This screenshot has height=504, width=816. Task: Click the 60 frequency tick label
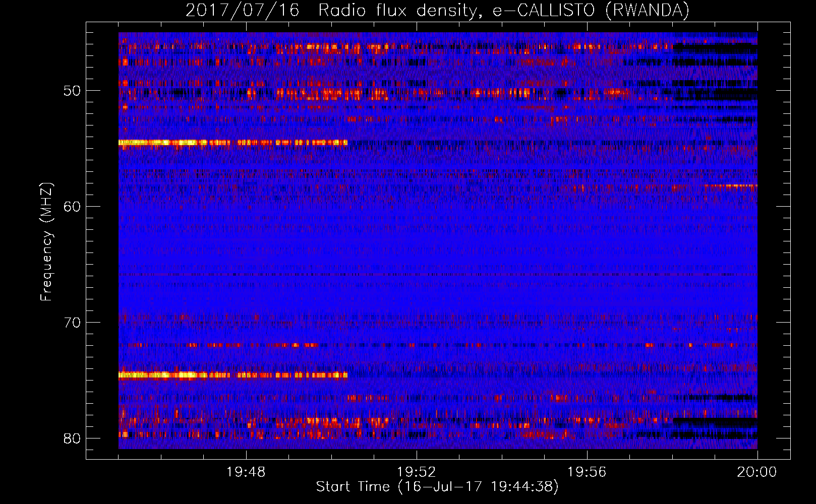tap(72, 207)
